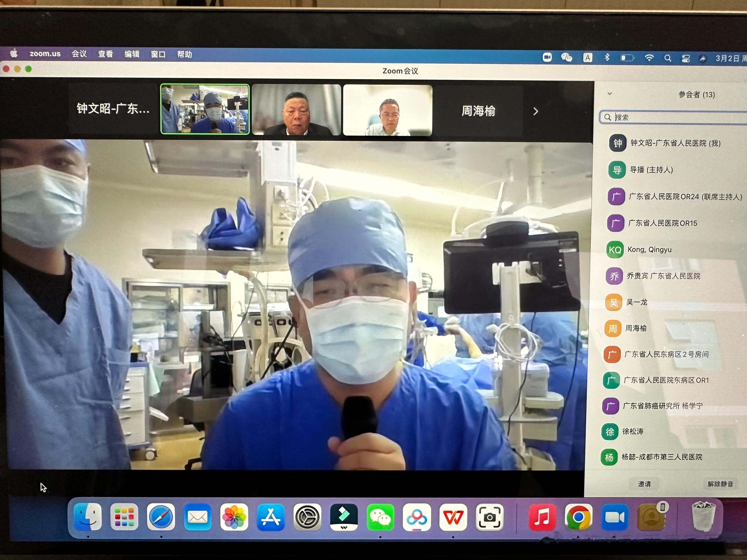Click the Spotlight search icon
The image size is (747, 560).
(668, 58)
